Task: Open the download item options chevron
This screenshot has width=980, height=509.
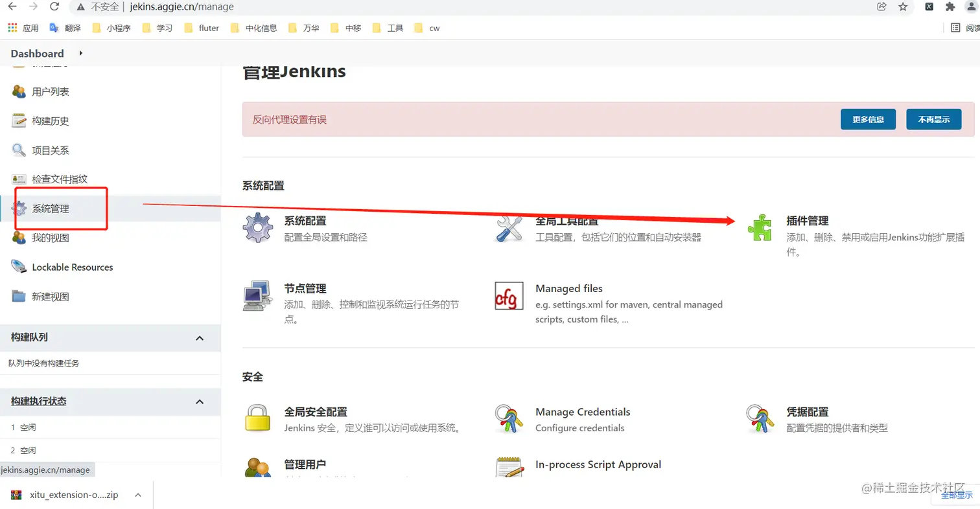Action: pyautogui.click(x=137, y=495)
